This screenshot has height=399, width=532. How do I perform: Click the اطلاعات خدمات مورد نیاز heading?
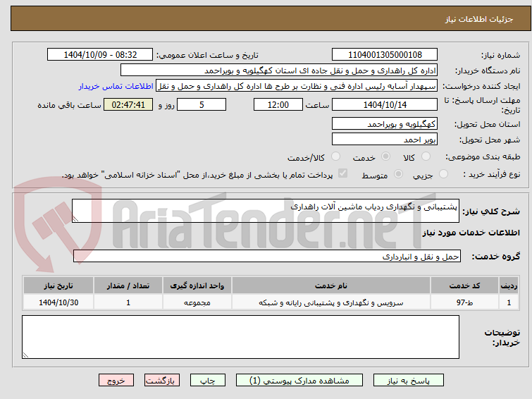pos(471,233)
